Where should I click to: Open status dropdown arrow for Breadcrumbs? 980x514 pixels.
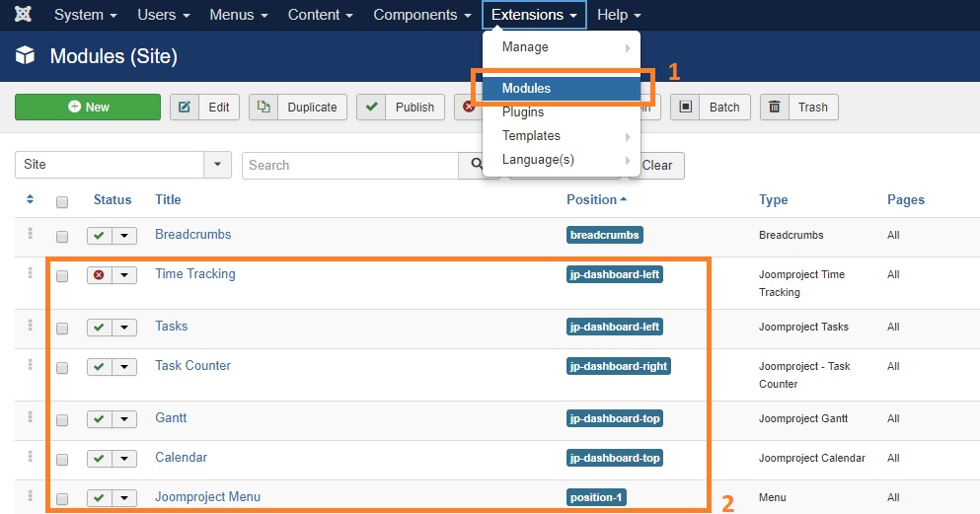click(x=124, y=236)
